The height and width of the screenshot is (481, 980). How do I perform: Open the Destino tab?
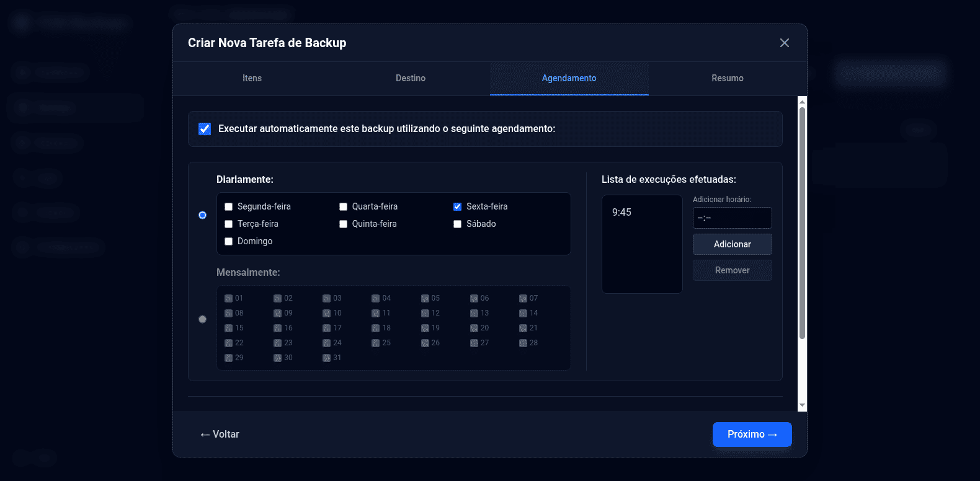point(411,78)
